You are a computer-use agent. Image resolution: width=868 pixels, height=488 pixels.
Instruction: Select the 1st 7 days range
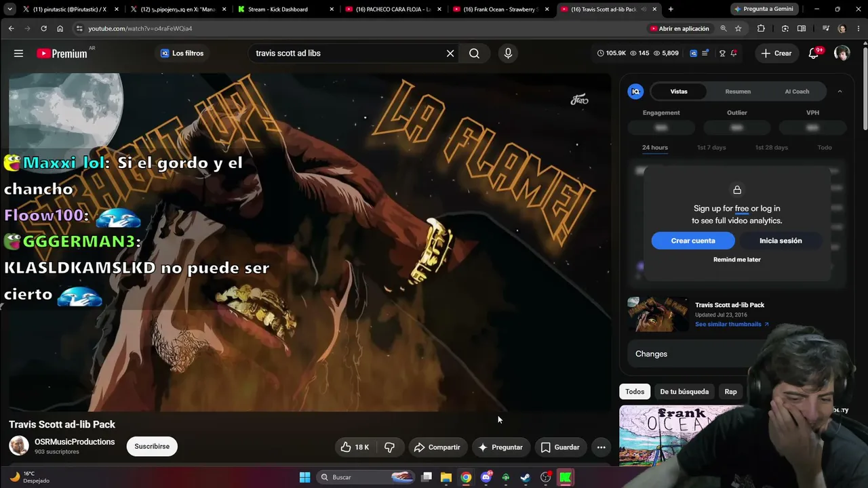pos(711,148)
